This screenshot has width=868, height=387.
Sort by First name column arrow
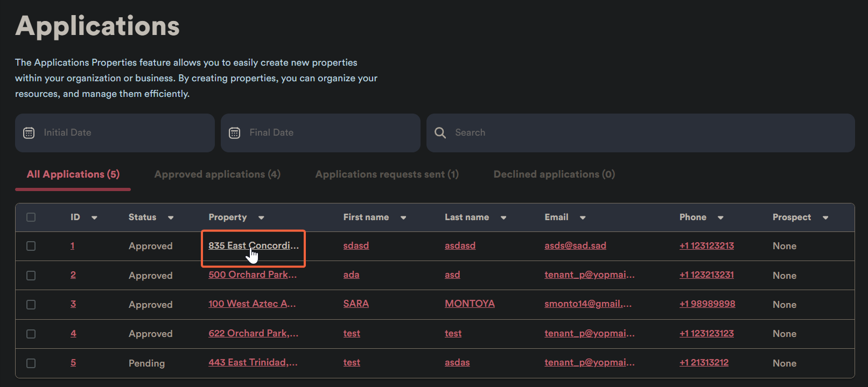click(403, 218)
